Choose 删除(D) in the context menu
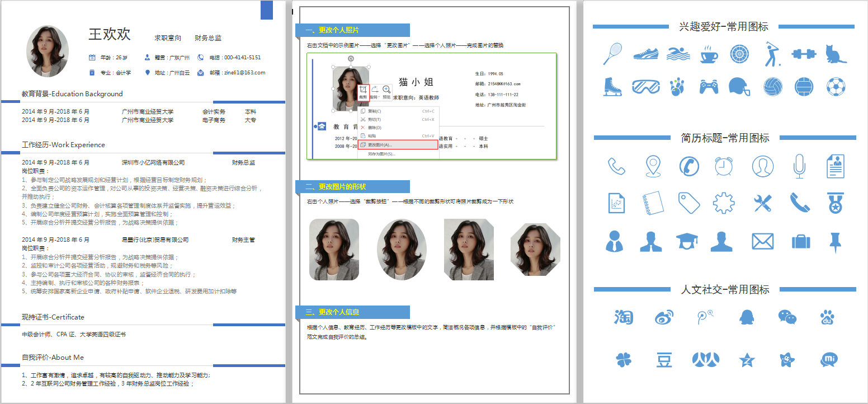Viewport: 868px width, 404px height. tap(398, 128)
